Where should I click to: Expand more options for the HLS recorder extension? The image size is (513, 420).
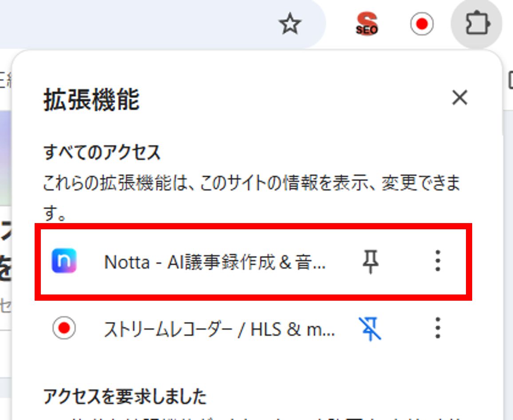point(438,328)
